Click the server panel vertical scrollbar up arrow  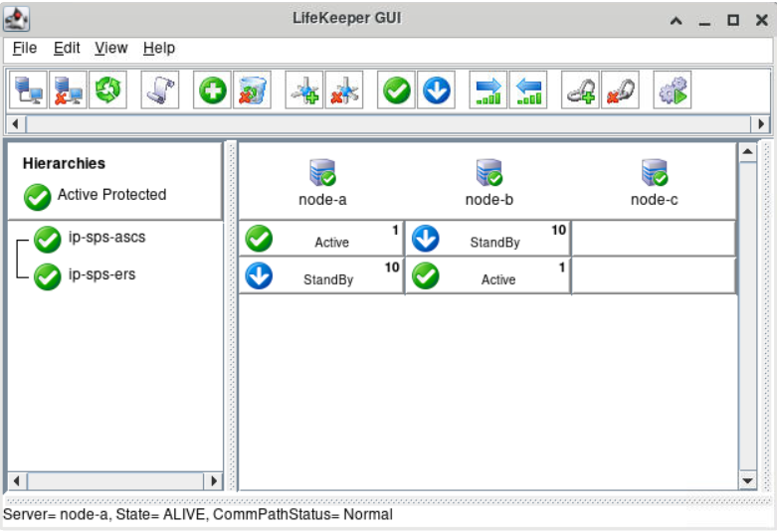748,152
